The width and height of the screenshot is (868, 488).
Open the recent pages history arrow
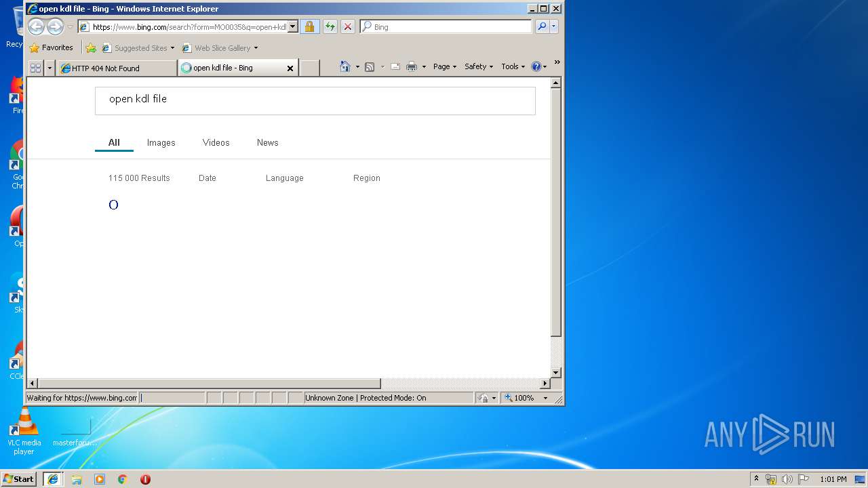click(70, 27)
